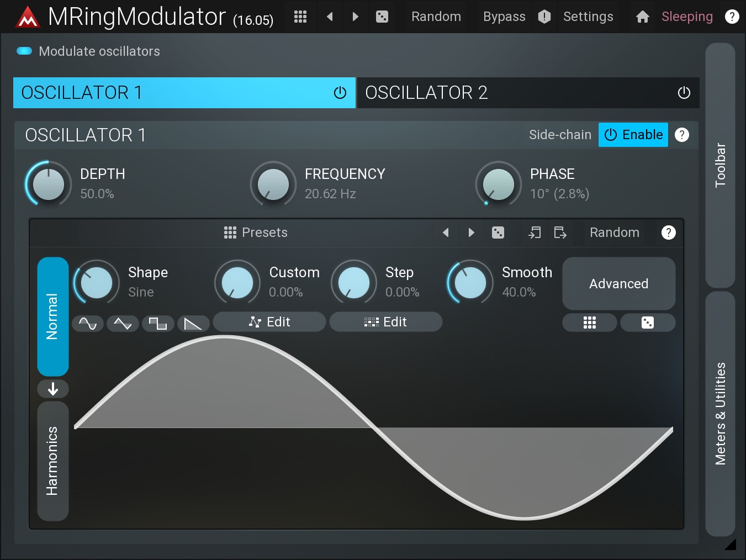The width and height of the screenshot is (746, 560).
Task: Click the home icon
Action: 642,17
